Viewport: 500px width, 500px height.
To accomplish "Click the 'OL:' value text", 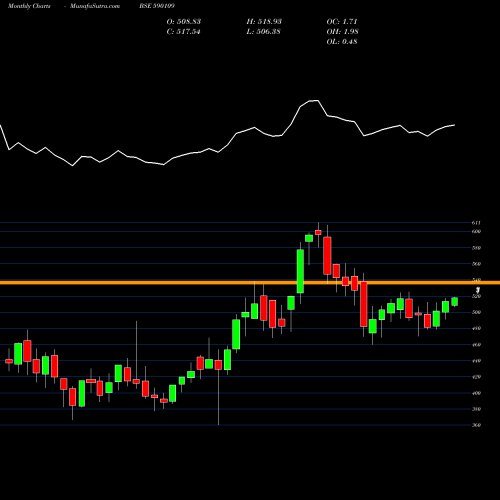I will coord(342,42).
